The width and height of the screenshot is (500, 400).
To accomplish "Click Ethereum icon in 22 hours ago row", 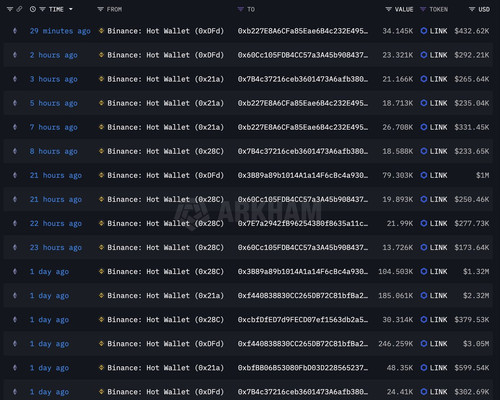I will (15, 223).
